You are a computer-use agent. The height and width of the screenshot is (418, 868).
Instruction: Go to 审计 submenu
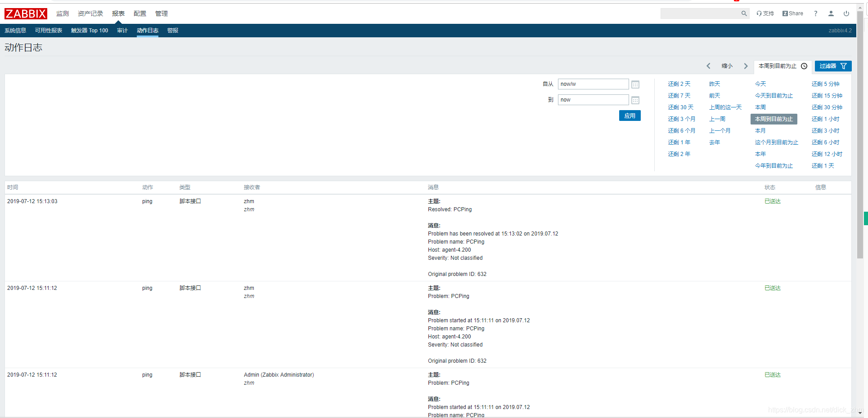pos(122,31)
